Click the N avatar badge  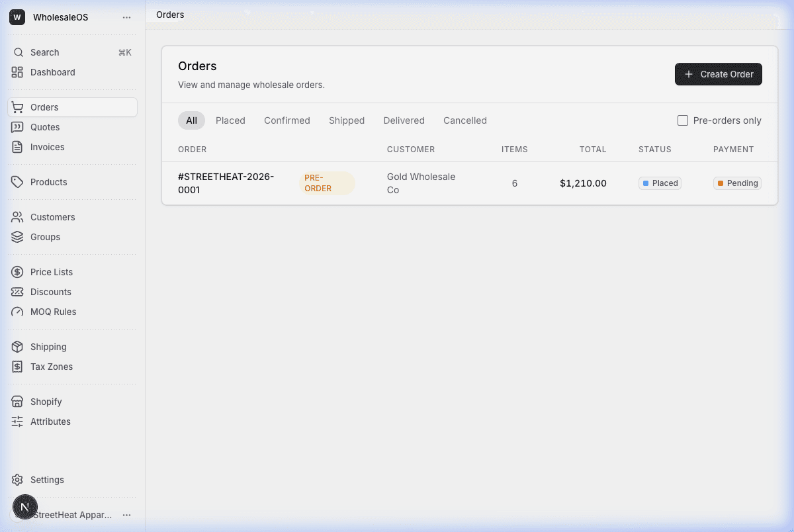click(x=25, y=506)
